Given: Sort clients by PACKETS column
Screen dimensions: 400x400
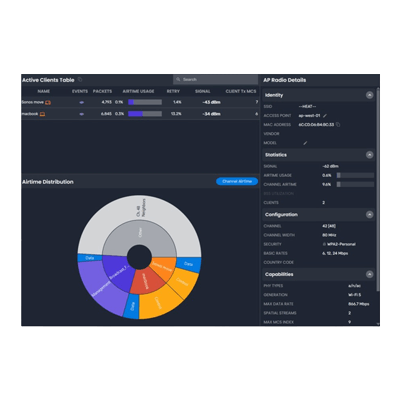Looking at the screenshot, I should (102, 91).
